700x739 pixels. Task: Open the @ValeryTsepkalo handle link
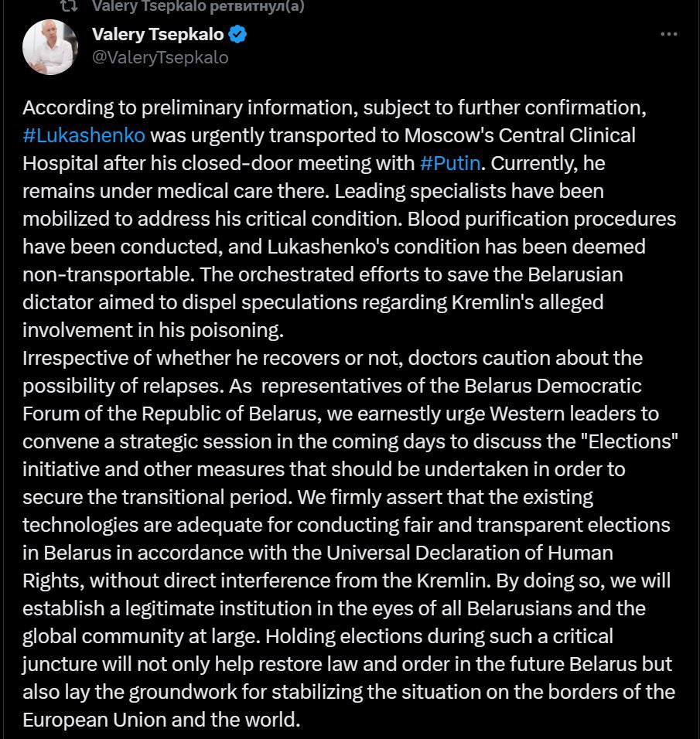tap(160, 57)
